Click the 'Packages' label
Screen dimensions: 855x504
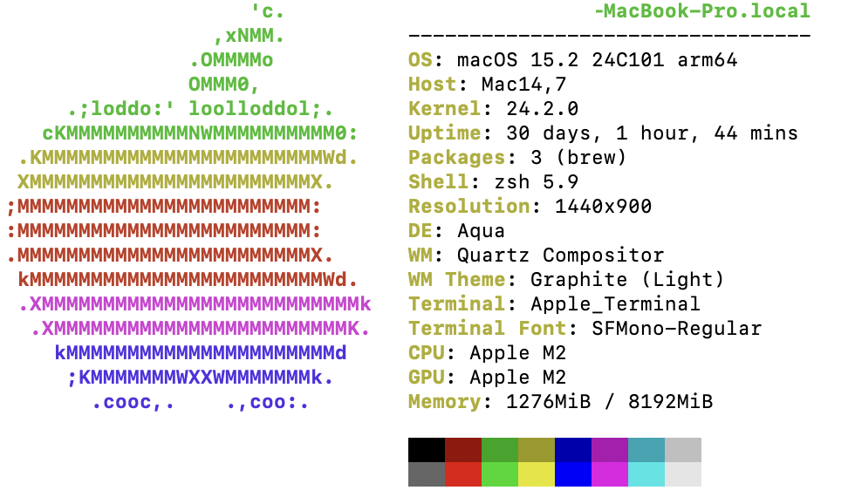(x=457, y=158)
